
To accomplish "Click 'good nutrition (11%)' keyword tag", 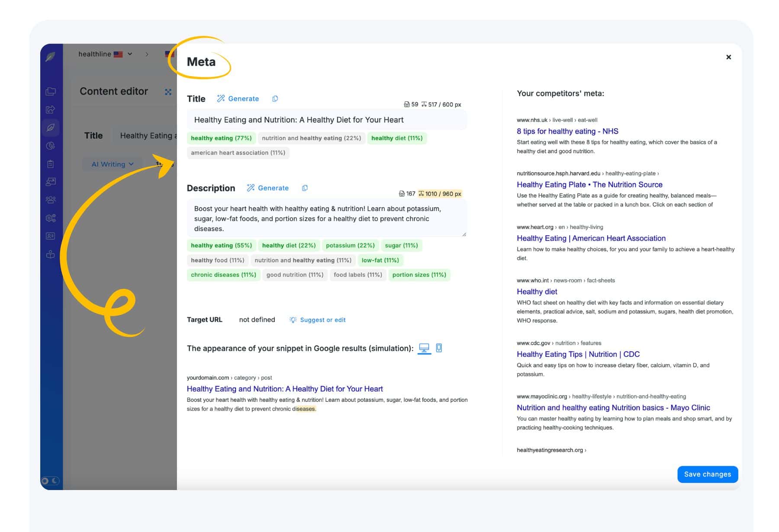I will click(x=295, y=275).
